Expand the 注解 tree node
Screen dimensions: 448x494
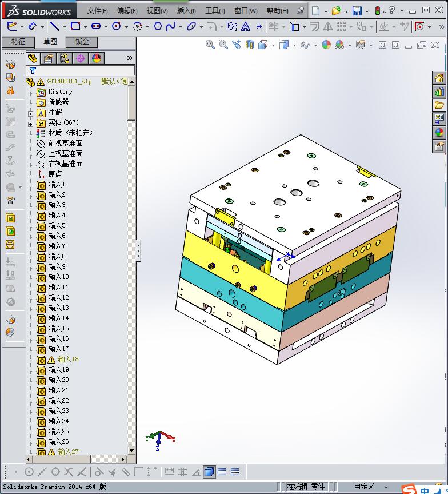[x=30, y=114]
